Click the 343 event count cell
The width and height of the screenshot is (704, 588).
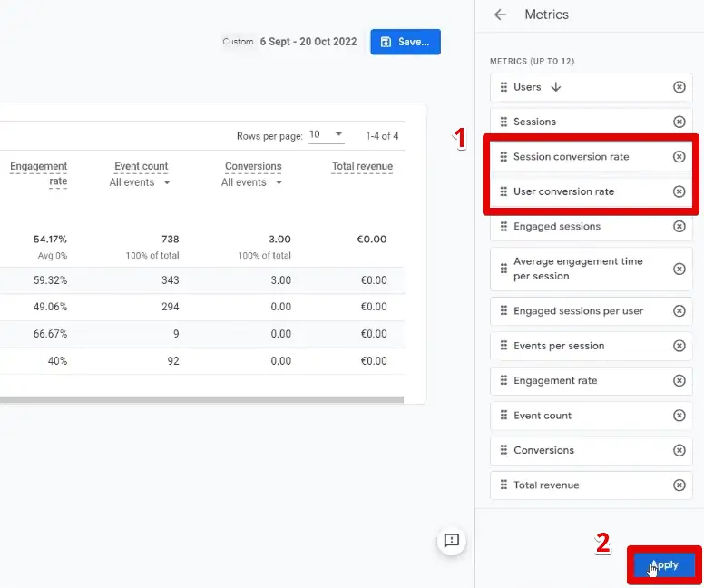pos(171,280)
